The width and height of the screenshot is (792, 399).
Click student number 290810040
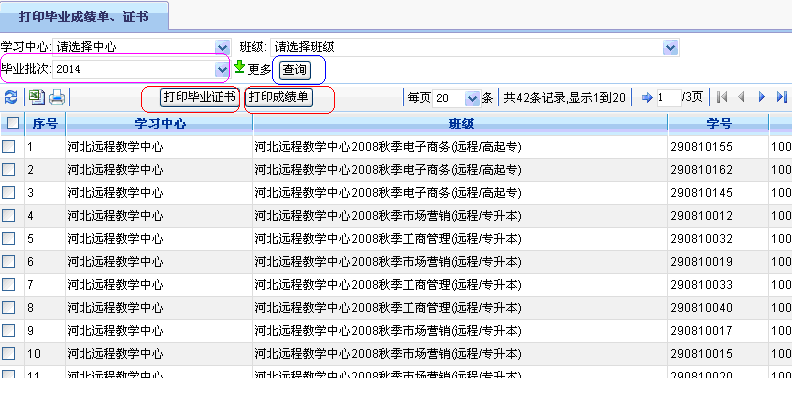702,308
